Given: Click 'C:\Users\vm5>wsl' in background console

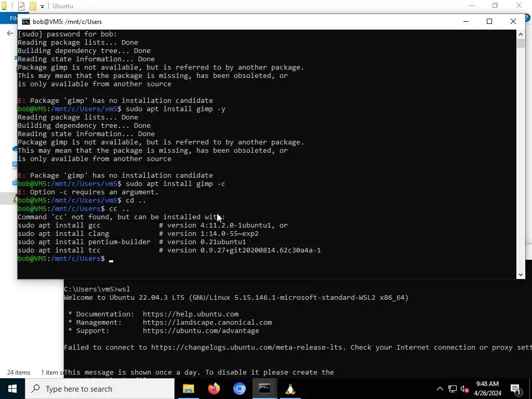Looking at the screenshot, I should point(97,289).
